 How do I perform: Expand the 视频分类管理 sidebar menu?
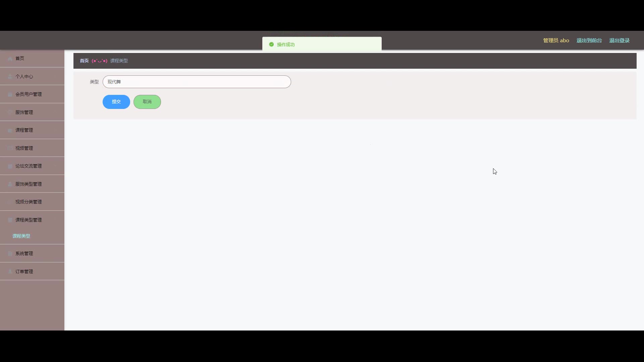click(32, 202)
